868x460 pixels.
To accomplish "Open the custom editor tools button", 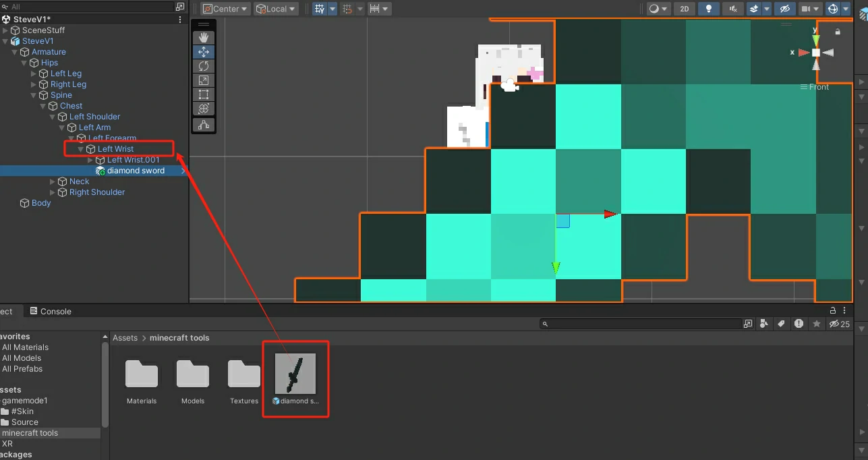I will click(x=204, y=125).
